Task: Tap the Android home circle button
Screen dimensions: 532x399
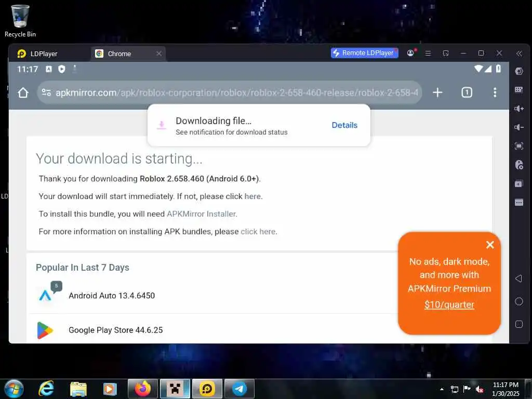Action: pyautogui.click(x=519, y=301)
